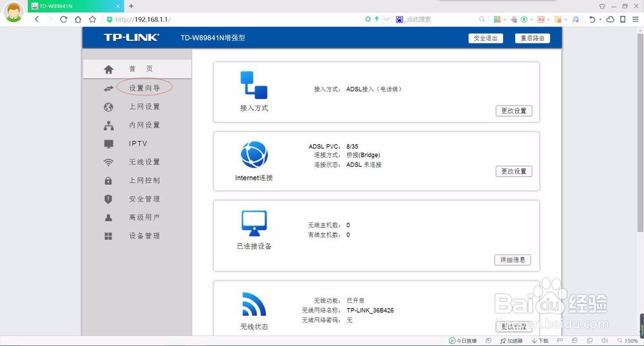Click the green shield ¥ toolbar icon
The height and width of the screenshot is (346, 644).
(524, 19)
